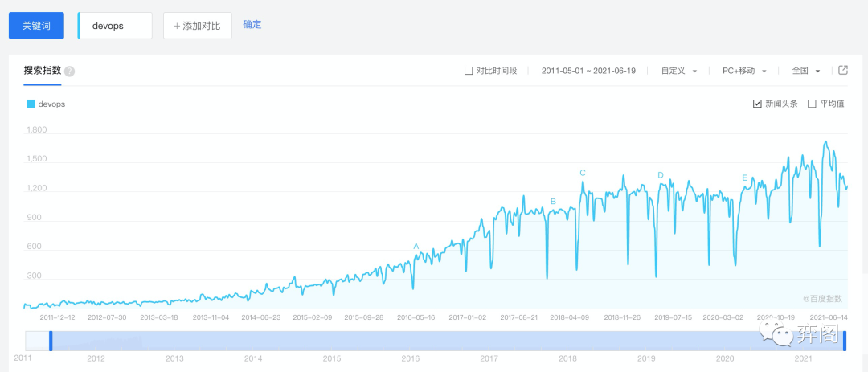This screenshot has width=868, height=372.
Task: Open the 全国 region dropdown
Action: 806,71
